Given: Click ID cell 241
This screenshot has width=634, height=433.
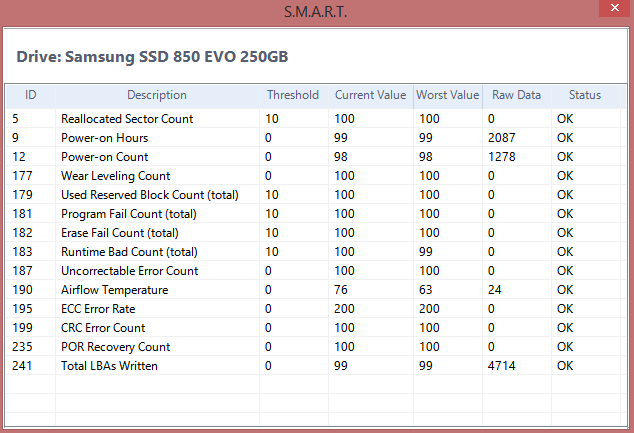Looking at the screenshot, I should click(x=22, y=366).
